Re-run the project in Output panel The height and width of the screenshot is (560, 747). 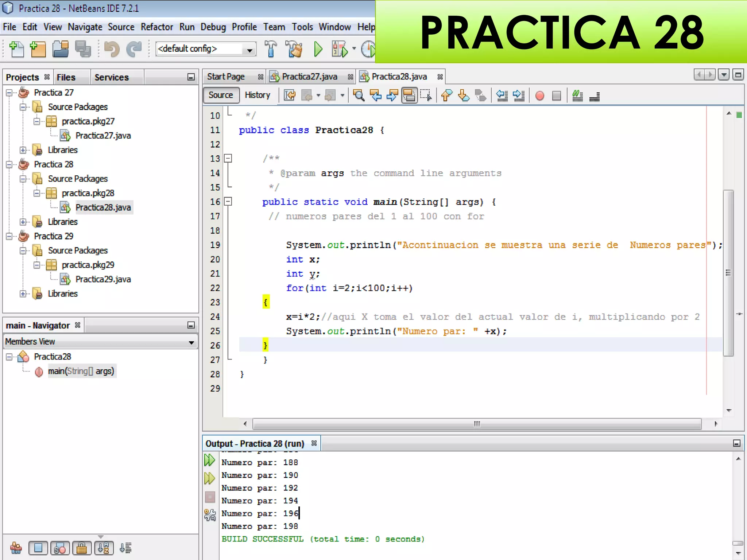pos(210,460)
